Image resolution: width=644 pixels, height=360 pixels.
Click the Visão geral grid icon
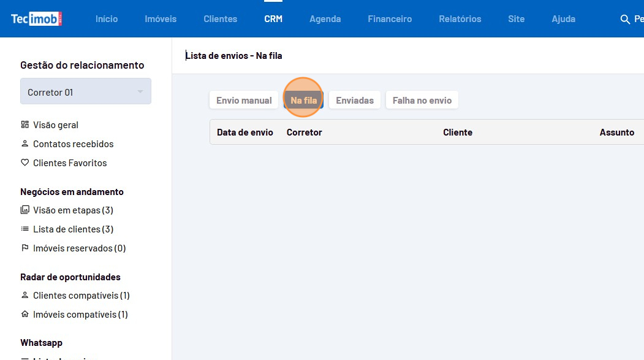pos(25,124)
